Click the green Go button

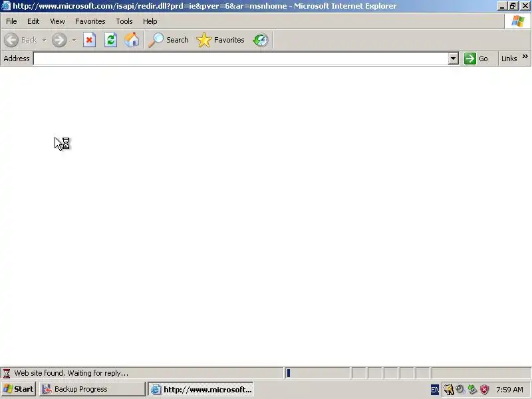click(x=476, y=59)
